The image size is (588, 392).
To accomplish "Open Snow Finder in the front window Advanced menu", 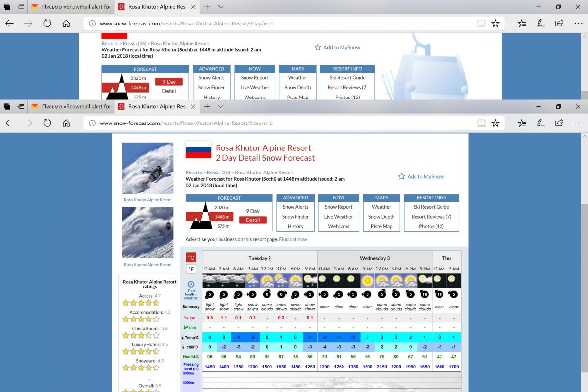I will [x=295, y=217].
